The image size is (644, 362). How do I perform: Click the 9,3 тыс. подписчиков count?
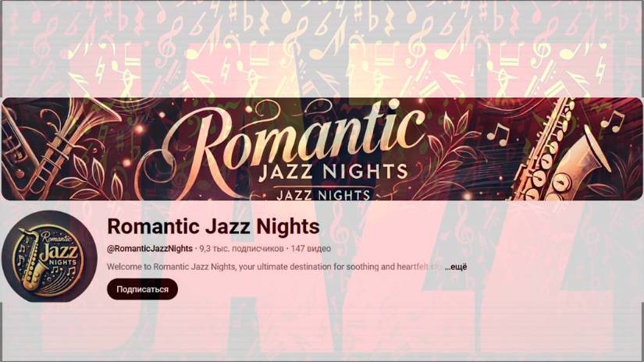241,249
